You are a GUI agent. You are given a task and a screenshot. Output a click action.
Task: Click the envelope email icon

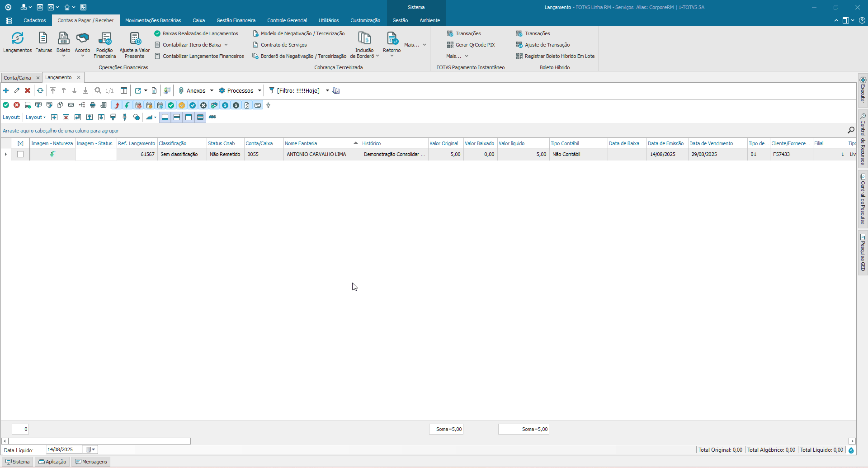coord(71,105)
